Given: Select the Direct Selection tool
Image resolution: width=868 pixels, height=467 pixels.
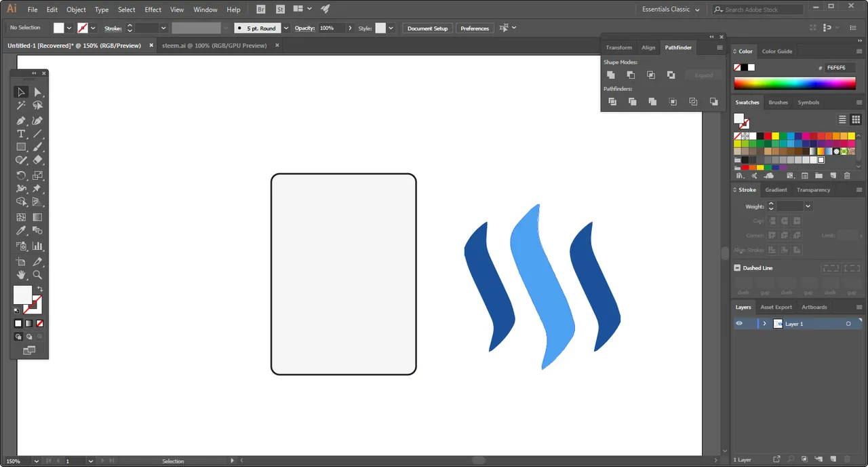Looking at the screenshot, I should click(x=38, y=92).
